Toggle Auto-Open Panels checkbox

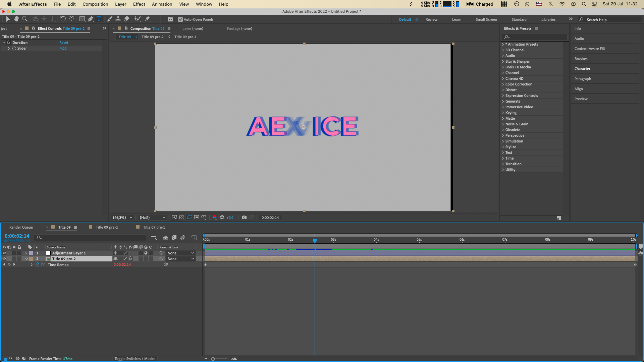click(180, 19)
